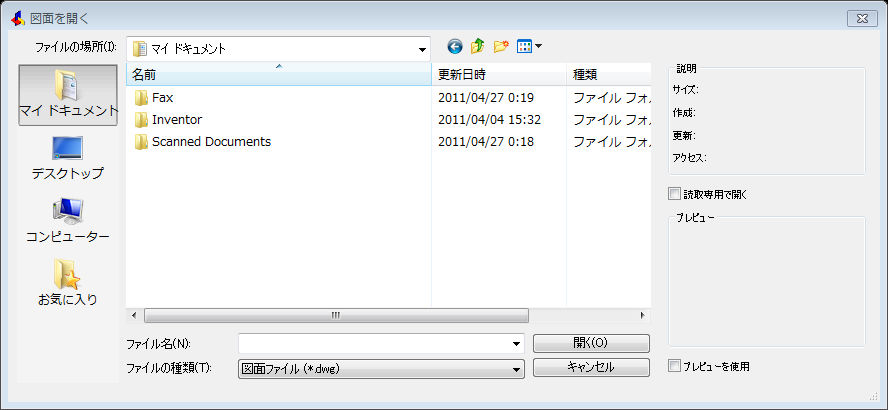The height and width of the screenshot is (410, 888).
Task: Go up one folder level icon
Action: click(477, 46)
